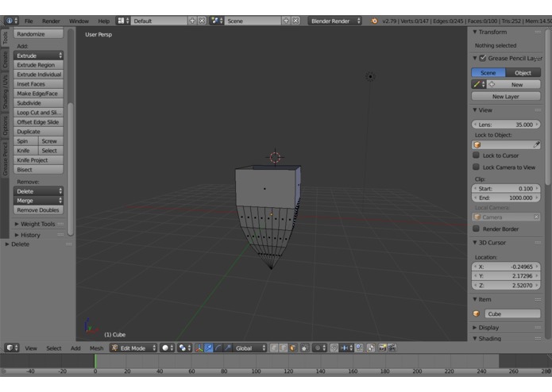Click the eyedropper in Lock to Object
This screenshot has width=552, height=392.
(x=536, y=144)
